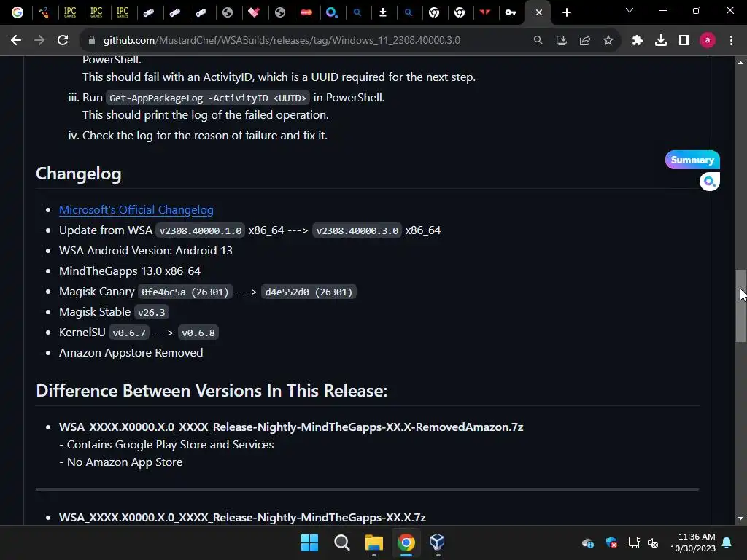
Task: Click 'Amazon Appstore Removed' list item
Action: point(131,353)
